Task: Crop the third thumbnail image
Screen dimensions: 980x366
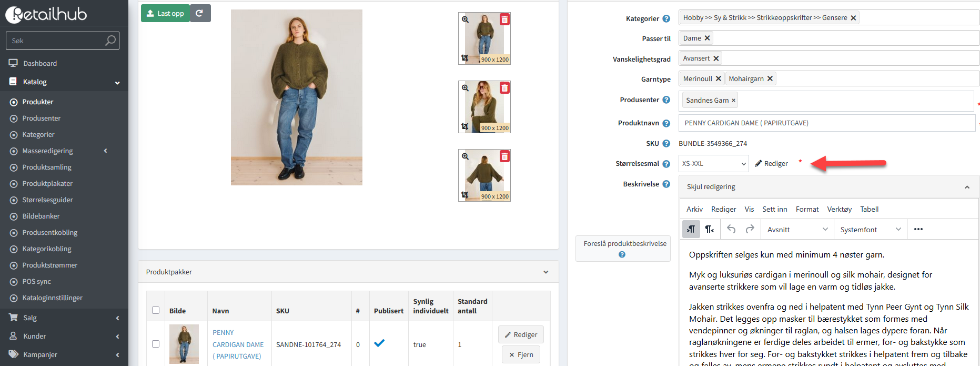Action: coord(464,195)
